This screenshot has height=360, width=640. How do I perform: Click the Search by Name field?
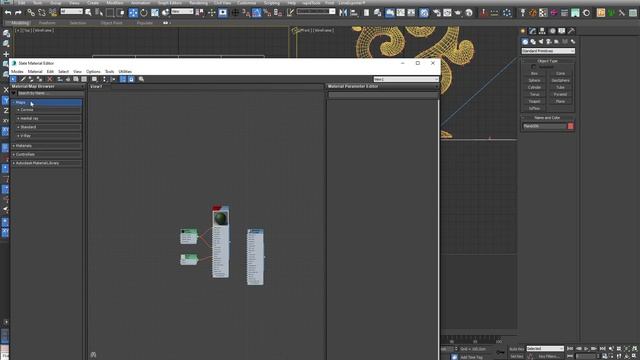50,93
